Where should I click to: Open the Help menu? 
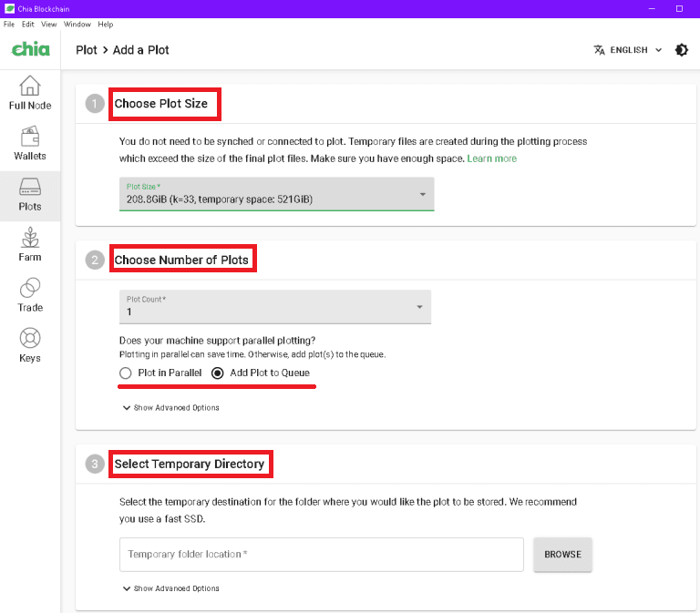(106, 24)
